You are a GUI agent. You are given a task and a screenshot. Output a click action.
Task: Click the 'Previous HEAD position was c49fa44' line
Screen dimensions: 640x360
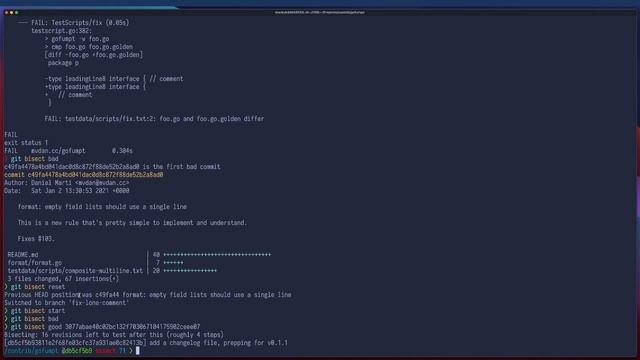[x=148, y=295]
